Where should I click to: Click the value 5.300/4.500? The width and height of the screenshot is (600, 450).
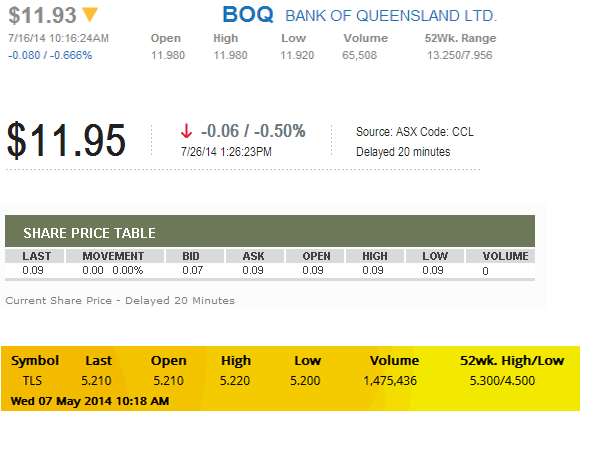[502, 381]
